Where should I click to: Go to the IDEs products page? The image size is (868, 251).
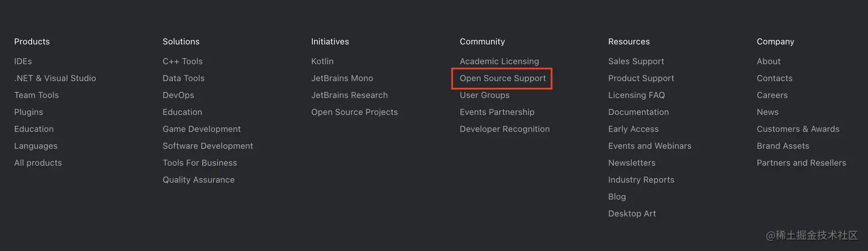point(23,61)
